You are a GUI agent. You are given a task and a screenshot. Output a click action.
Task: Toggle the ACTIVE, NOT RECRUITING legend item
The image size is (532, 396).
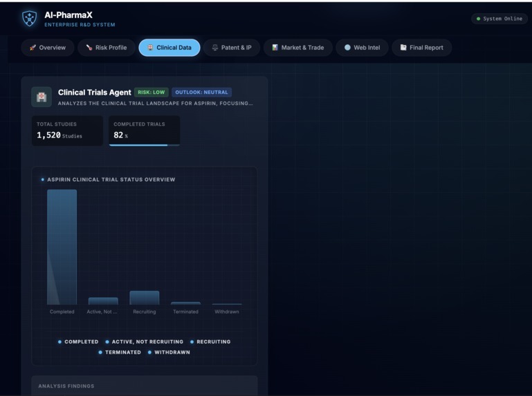144,342
